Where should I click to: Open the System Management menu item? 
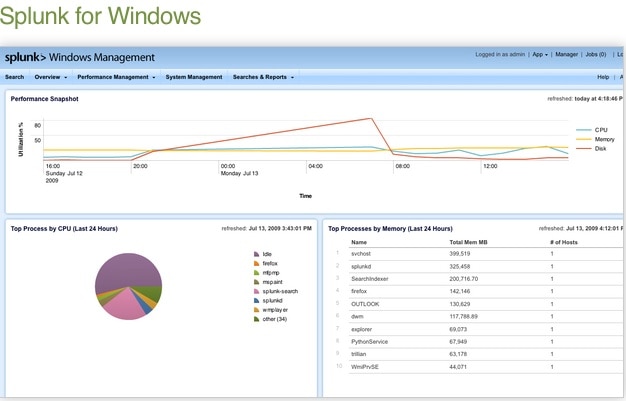194,77
